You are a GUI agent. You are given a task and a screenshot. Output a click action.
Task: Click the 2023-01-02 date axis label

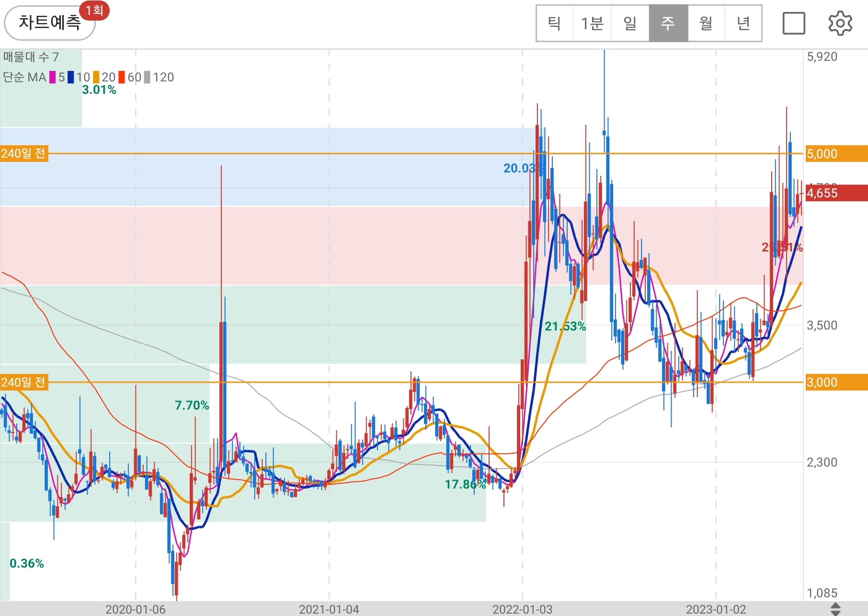coord(716,609)
